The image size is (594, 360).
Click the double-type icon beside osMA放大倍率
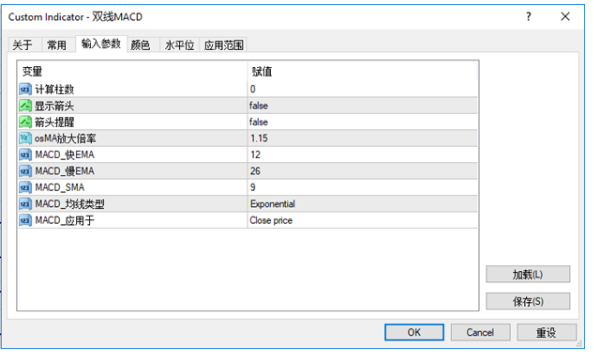[25, 138]
